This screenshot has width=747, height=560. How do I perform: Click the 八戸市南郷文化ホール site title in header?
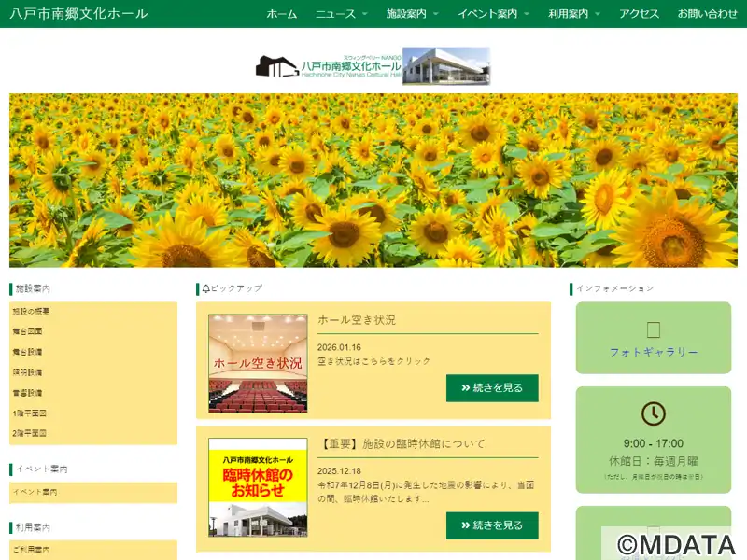click(x=78, y=13)
